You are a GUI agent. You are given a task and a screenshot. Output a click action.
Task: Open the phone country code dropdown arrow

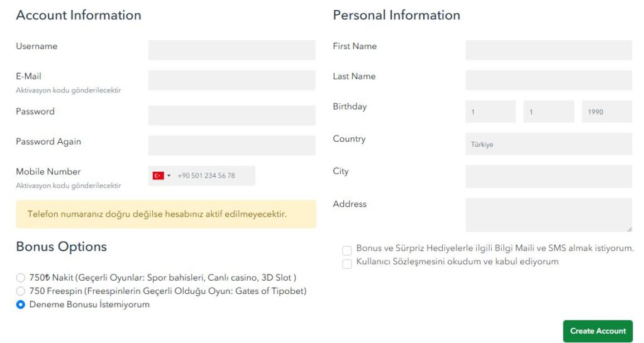pyautogui.click(x=169, y=176)
